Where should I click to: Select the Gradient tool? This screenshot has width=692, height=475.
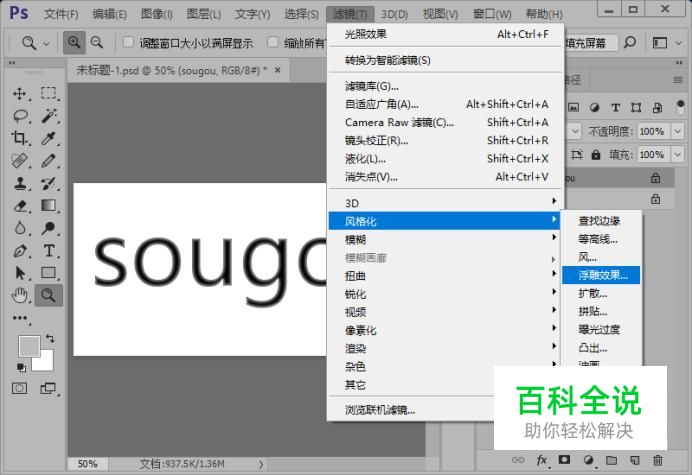point(49,206)
